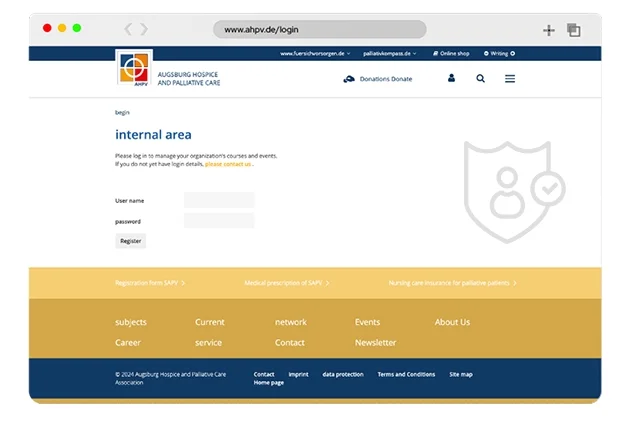The width and height of the screenshot is (628, 429).
Task: Click data protection footer link
Action: (343, 374)
